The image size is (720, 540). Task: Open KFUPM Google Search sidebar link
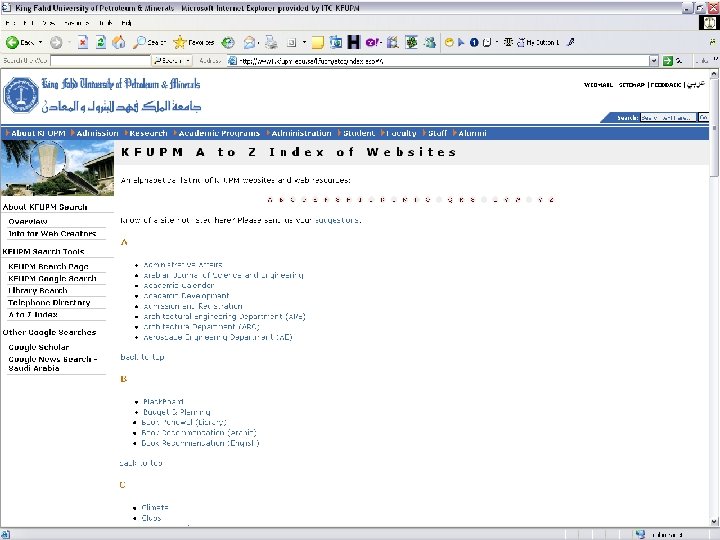(x=52, y=279)
